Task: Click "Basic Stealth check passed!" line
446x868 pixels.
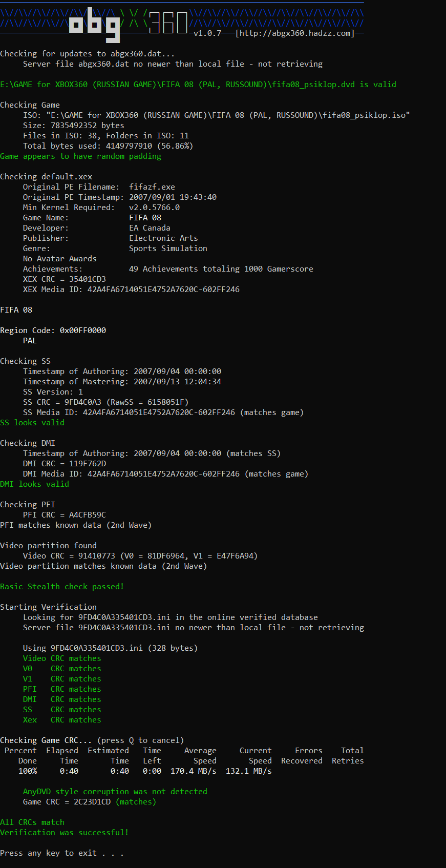Action: 62,587
